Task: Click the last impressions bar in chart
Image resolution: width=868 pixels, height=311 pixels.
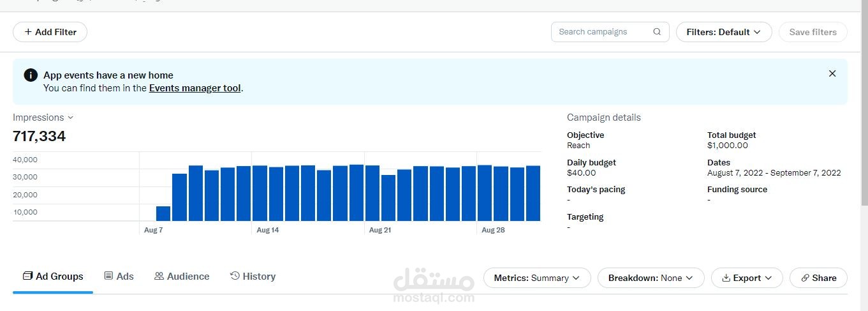Action: 533,193
